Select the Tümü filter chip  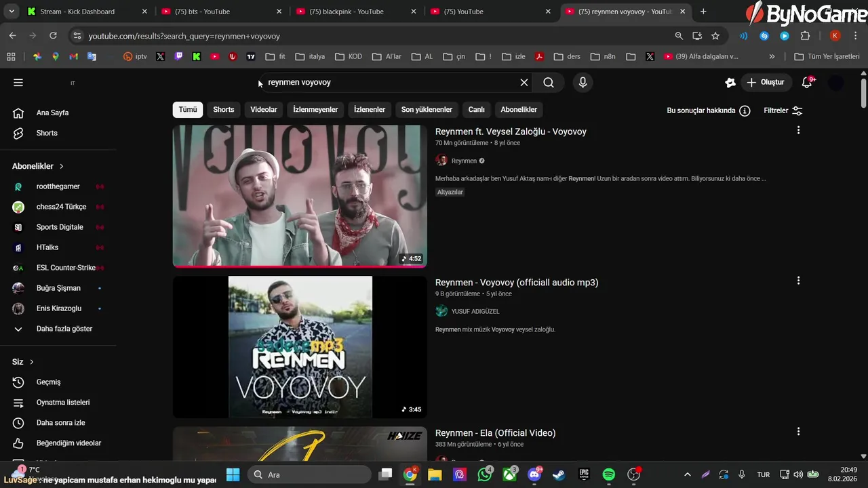pyautogui.click(x=188, y=110)
